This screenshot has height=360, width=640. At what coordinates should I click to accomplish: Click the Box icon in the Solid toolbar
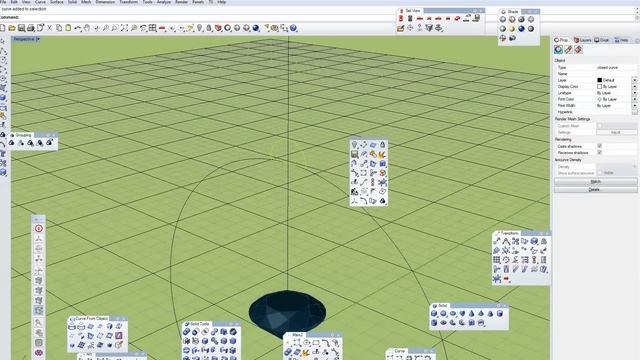[x=434, y=313]
